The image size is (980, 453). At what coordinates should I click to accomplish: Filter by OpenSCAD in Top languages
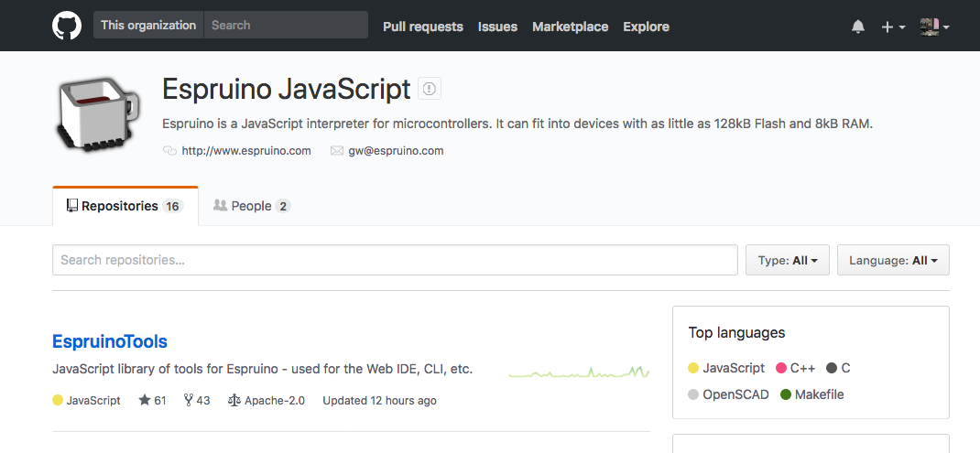(729, 395)
